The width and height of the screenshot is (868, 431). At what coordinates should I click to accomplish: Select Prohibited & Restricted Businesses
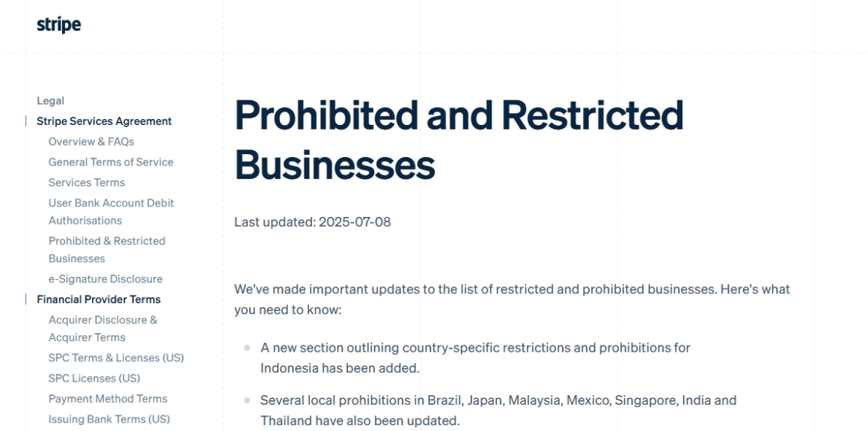tap(106, 249)
